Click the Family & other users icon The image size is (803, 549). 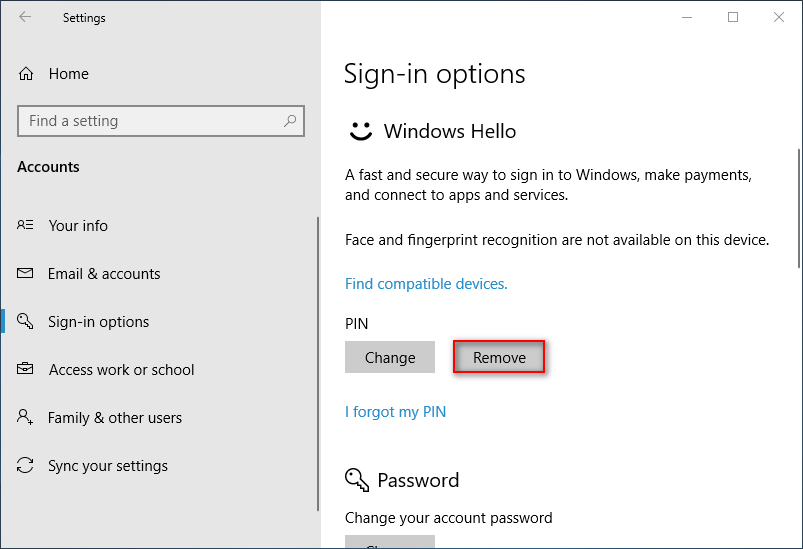coord(26,418)
